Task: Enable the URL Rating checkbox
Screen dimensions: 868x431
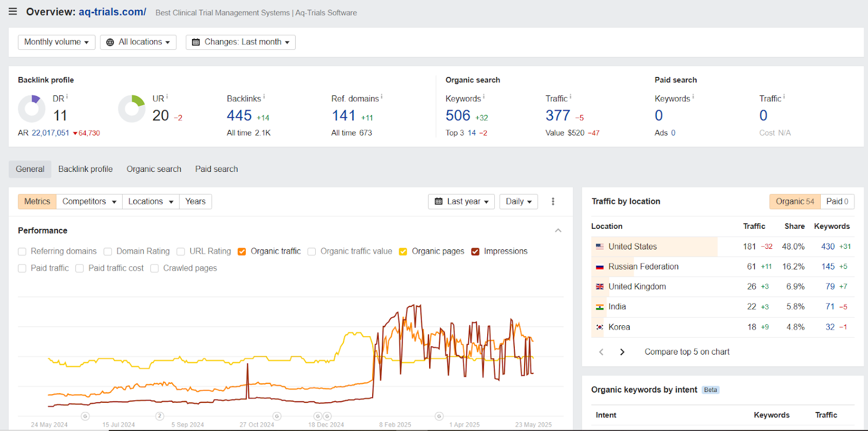Action: (x=181, y=252)
